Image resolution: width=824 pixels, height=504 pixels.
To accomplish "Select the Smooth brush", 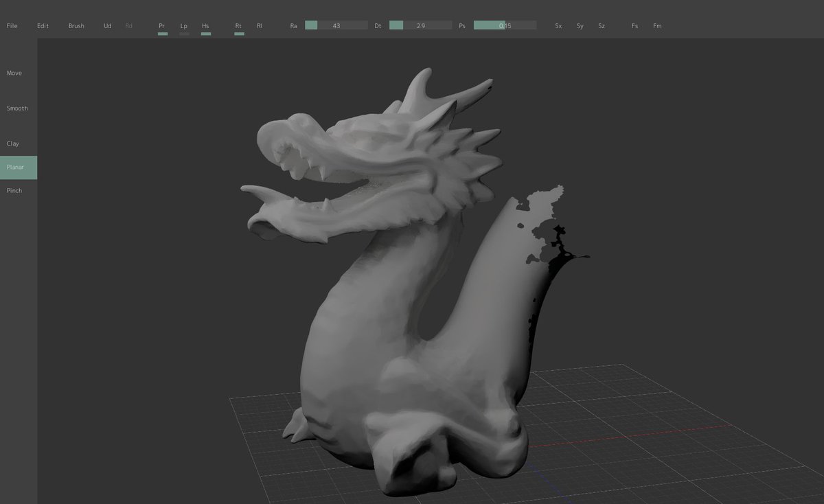I will 16,108.
